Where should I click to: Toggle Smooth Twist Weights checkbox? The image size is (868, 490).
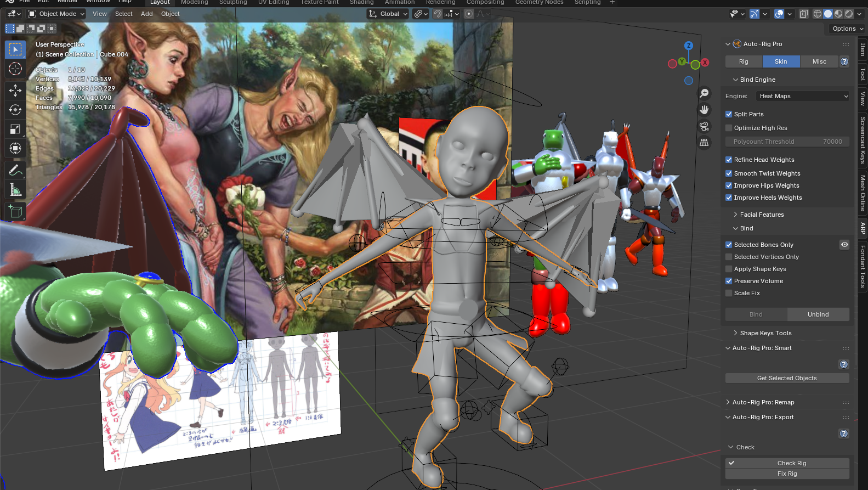pos(729,173)
